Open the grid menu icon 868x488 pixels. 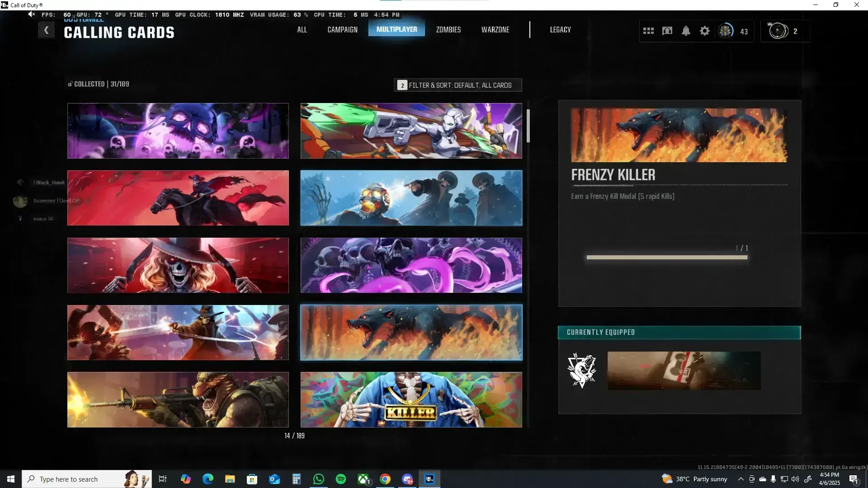click(648, 31)
